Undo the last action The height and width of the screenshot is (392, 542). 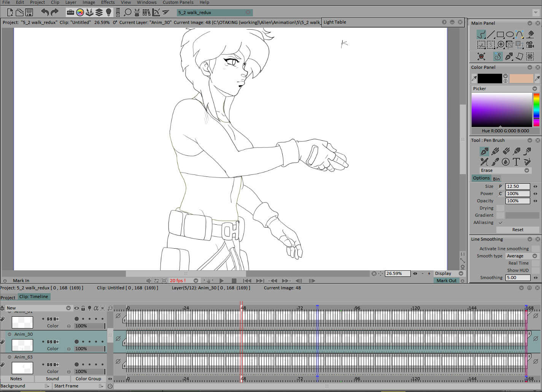pyautogui.click(x=45, y=13)
